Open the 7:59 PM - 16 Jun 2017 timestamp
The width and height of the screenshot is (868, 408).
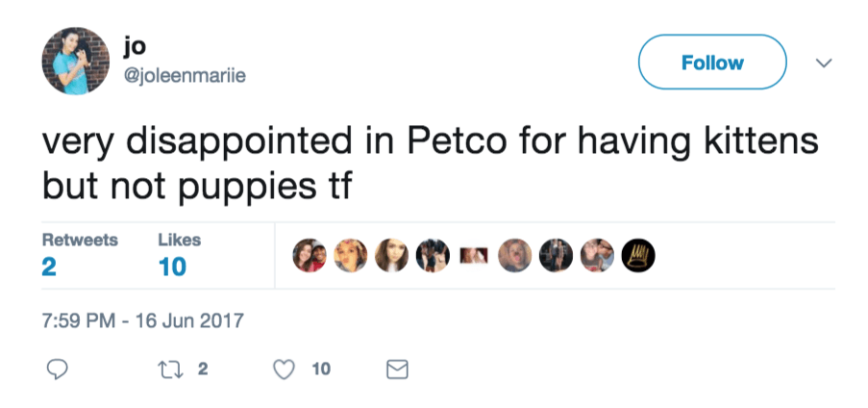click(143, 320)
